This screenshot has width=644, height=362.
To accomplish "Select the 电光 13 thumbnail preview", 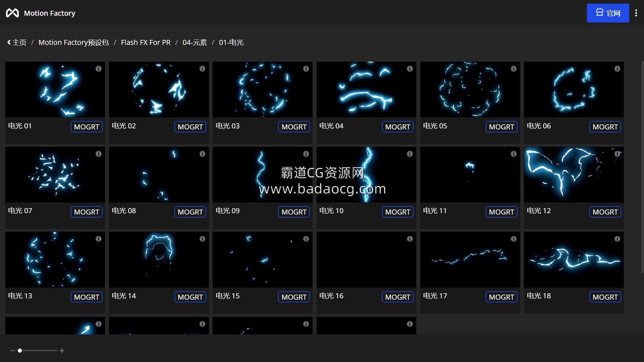I will (55, 260).
